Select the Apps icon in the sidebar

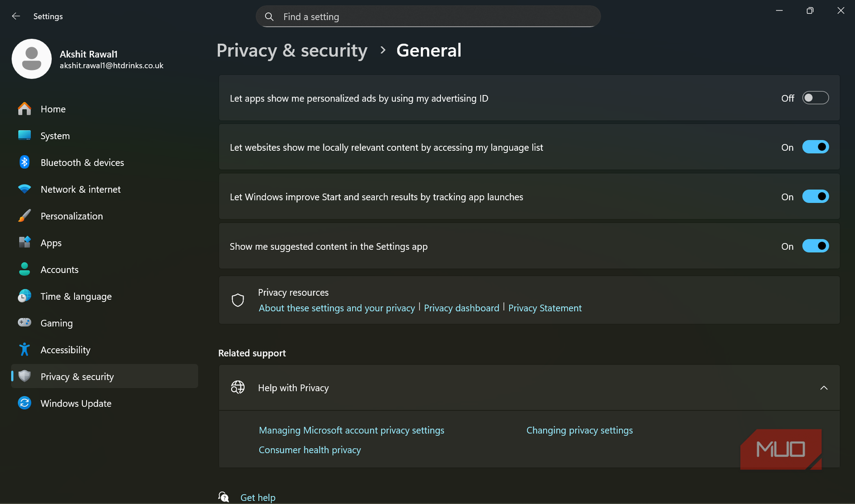[24, 242]
